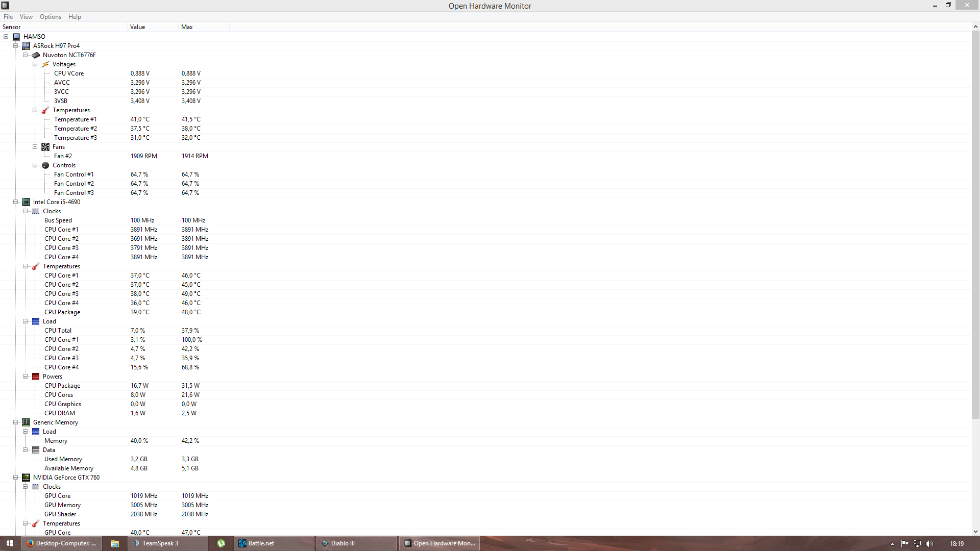
Task: Collapse the Voltages tree node
Action: pyautogui.click(x=35, y=64)
